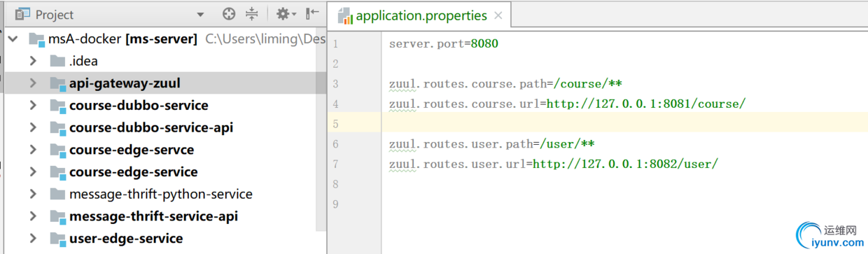The height and width of the screenshot is (254, 868).
Task: Expand the course-edge-servce module
Action: (33, 150)
